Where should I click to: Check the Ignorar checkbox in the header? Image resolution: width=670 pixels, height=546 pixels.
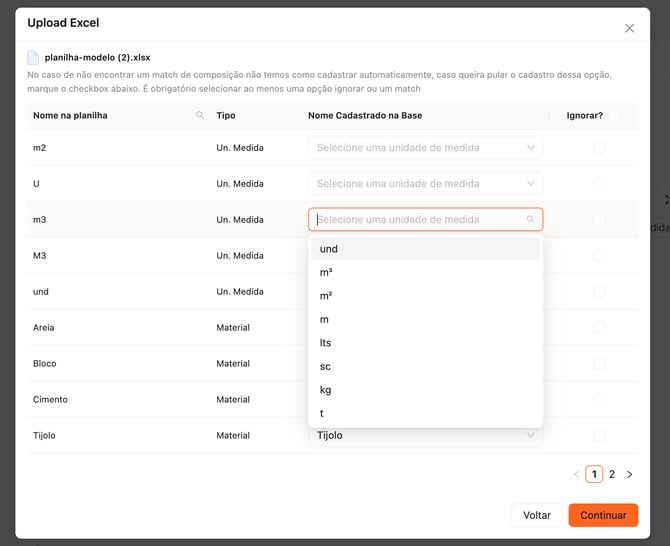click(614, 116)
